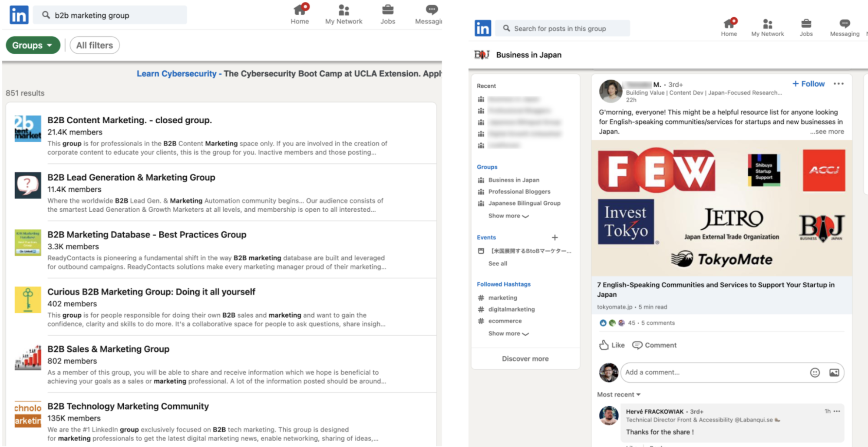
Task: Open B2B Marketing Database Best Practices Group
Action: [x=147, y=234]
